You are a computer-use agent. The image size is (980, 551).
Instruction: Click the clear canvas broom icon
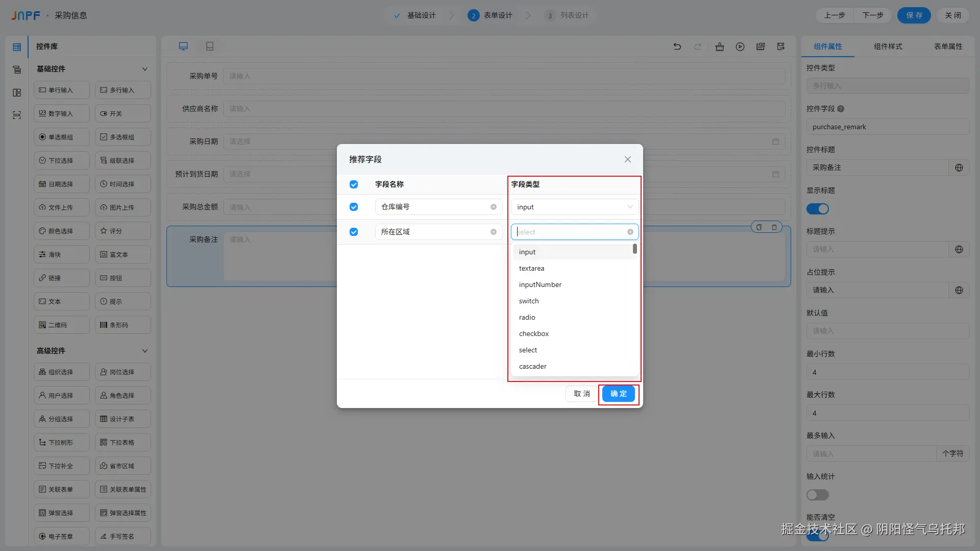(x=720, y=46)
